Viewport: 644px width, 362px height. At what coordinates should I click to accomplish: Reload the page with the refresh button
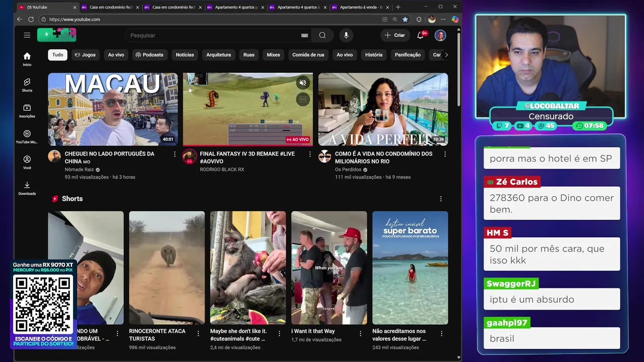[x=31, y=19]
